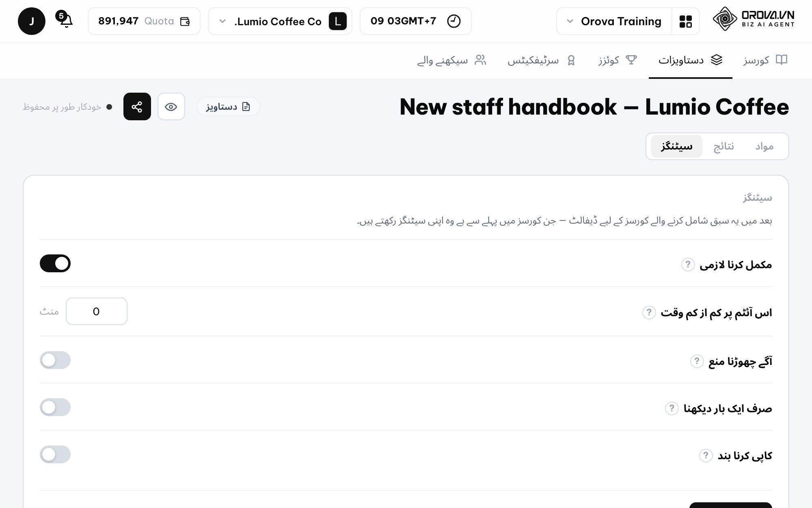This screenshot has width=812, height=508.
Task: Click the دستاویز type badge
Action: point(228,106)
